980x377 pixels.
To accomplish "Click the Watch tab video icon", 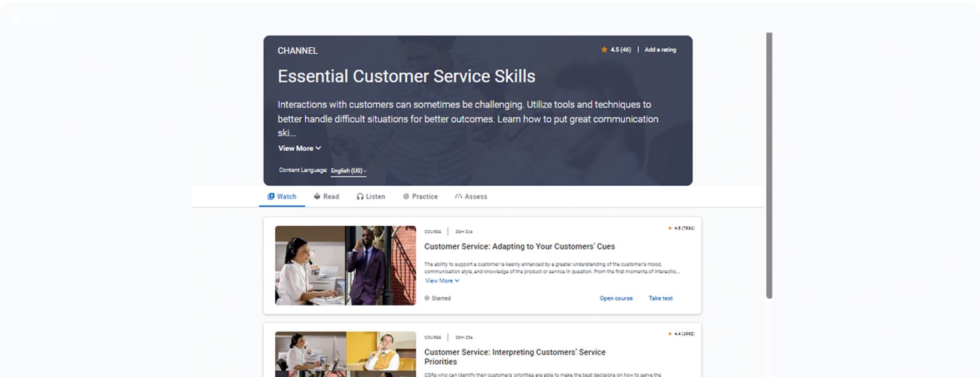I will [271, 196].
